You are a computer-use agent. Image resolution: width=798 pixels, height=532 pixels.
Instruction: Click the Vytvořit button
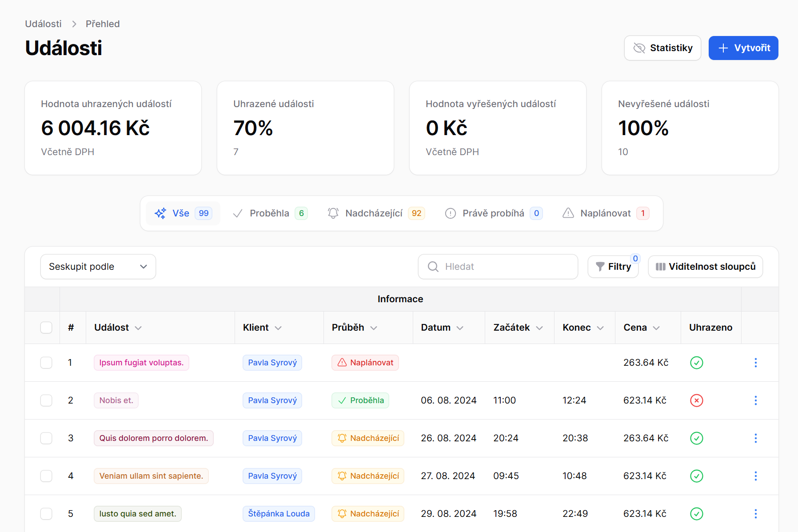(x=743, y=48)
